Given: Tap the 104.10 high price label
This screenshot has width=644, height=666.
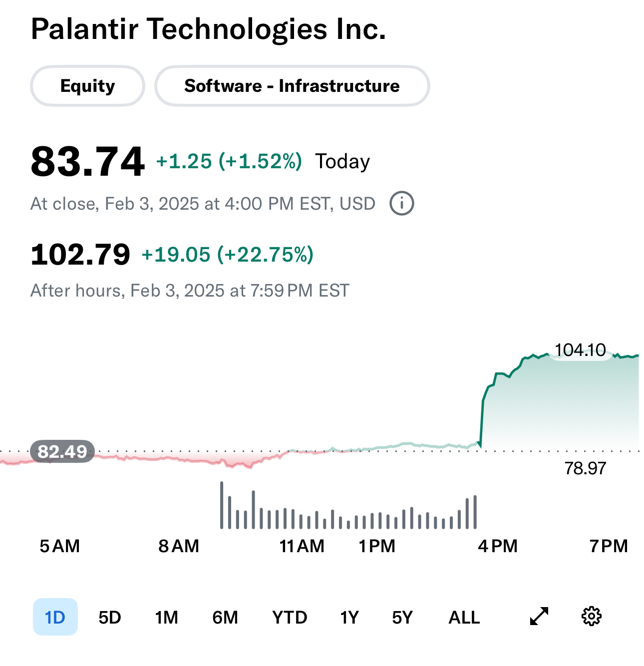Looking at the screenshot, I should (x=580, y=350).
